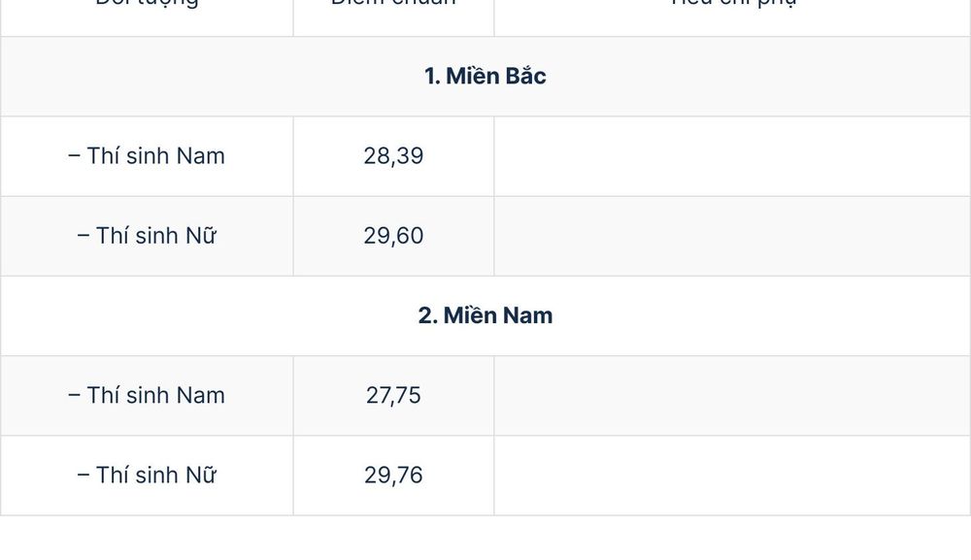
Task: Select the Miền Bắc section heading text
Action: pyautogui.click(x=496, y=76)
